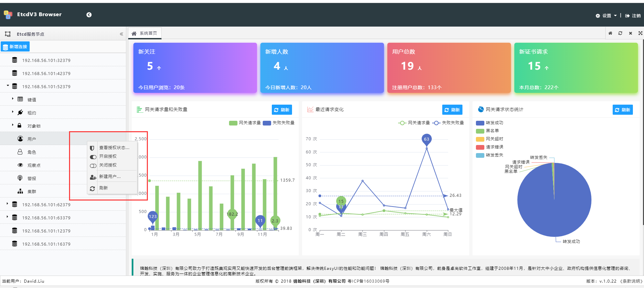Click the 新证书请求 stat card
This screenshot has width=644, height=288.
[x=576, y=68]
